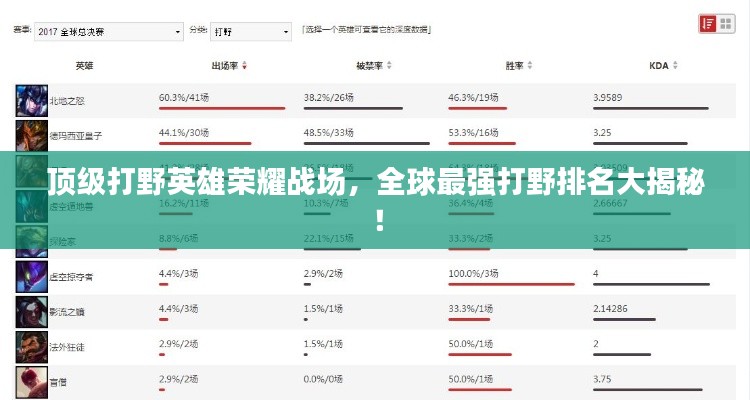
Task: Select hero name 法外狂徒
Action: coord(67,347)
